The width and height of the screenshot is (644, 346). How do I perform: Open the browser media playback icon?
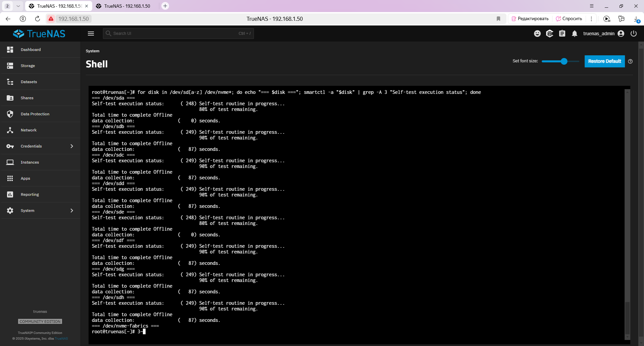tap(606, 19)
